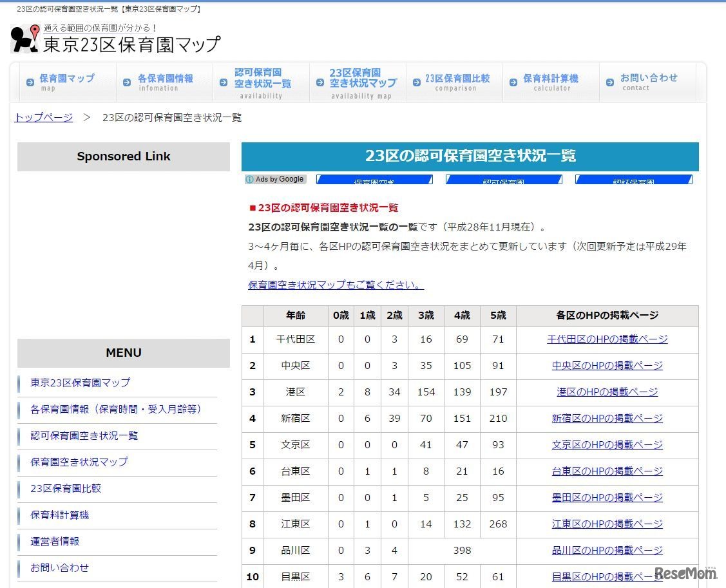
Task: Click the トップページ breadcrumb link
Action: click(x=43, y=117)
